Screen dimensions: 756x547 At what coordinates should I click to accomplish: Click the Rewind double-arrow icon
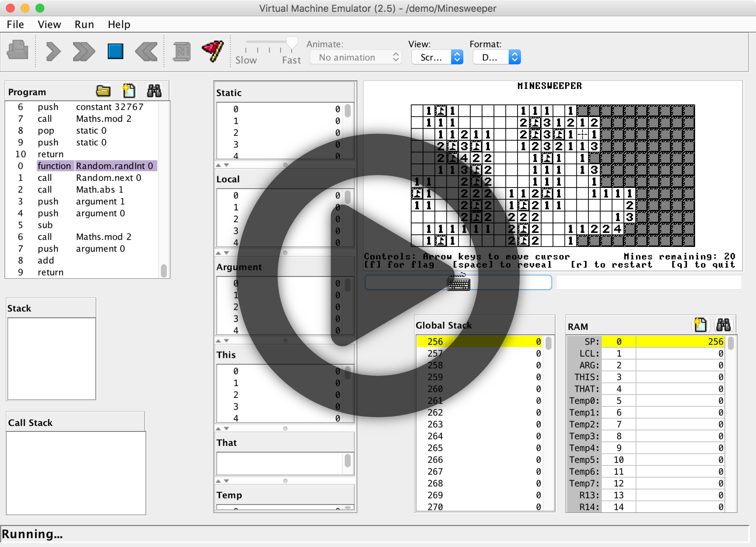point(146,51)
